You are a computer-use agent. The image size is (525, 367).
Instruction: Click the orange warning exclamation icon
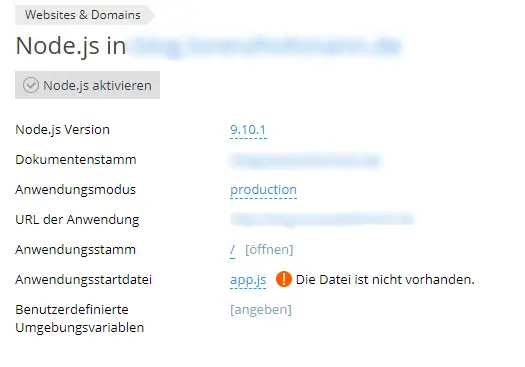pos(284,279)
